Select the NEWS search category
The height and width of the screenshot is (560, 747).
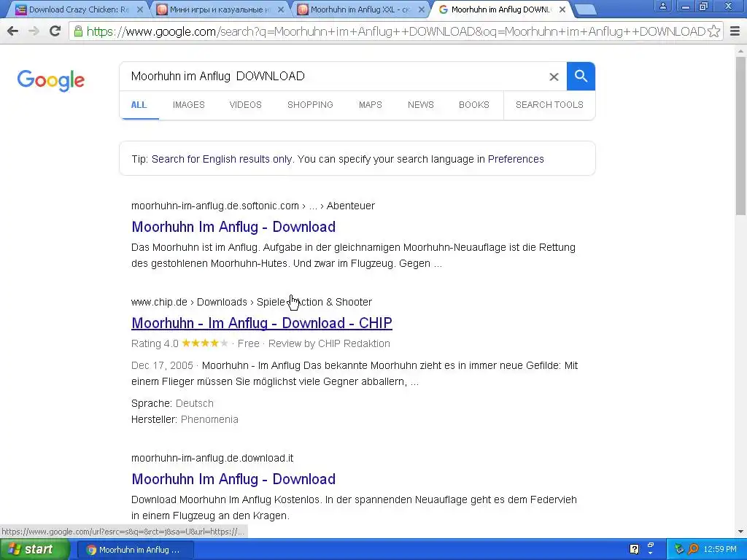coord(421,105)
